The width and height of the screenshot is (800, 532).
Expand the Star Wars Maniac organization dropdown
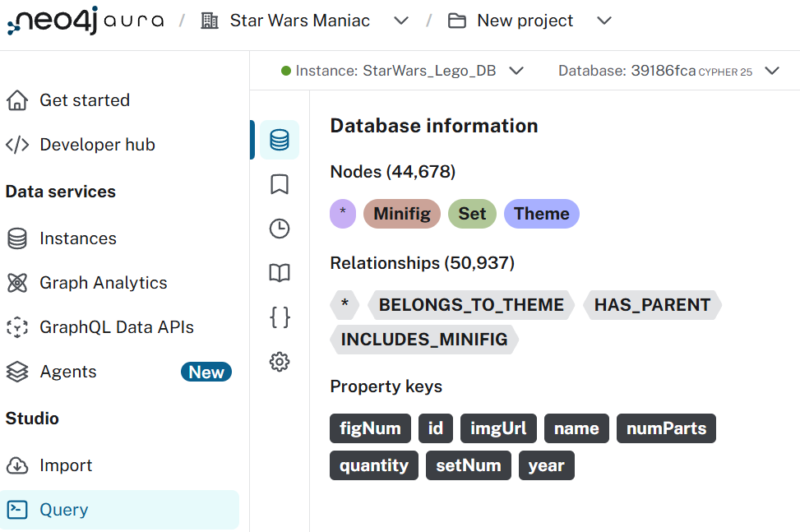point(401,21)
